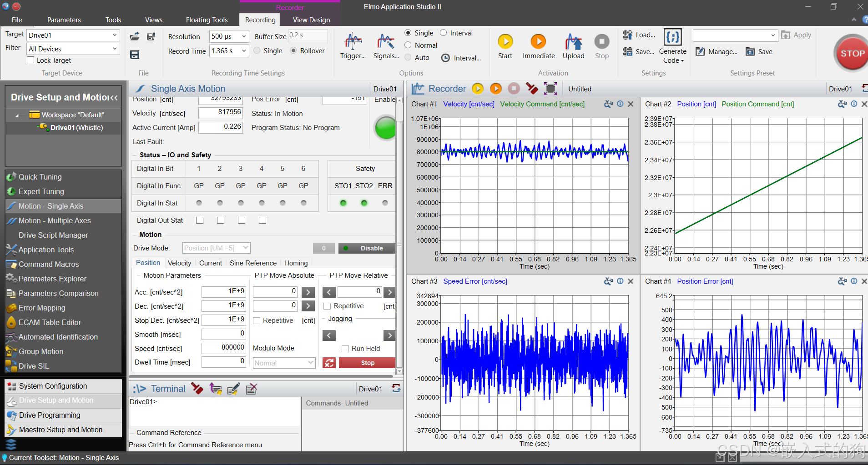Click jog forward arrow under Jogging

(x=389, y=335)
